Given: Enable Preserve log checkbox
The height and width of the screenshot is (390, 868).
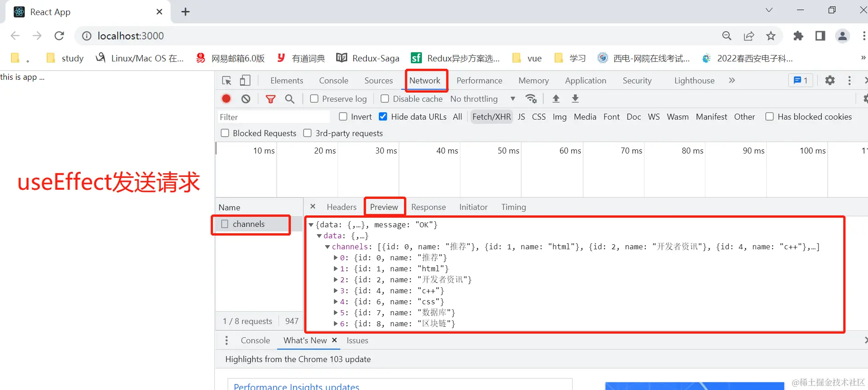Looking at the screenshot, I should pos(314,99).
